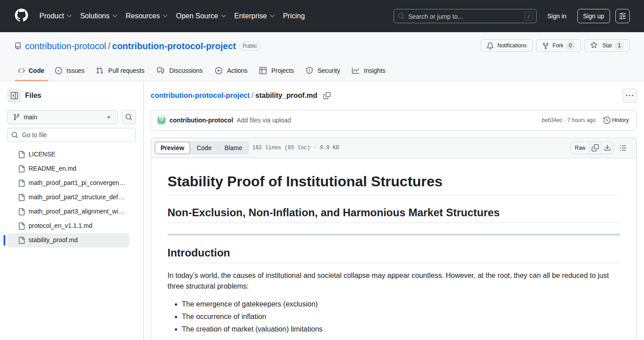Screen dimensions: 644x340
Task: Open the Security tab
Action: click(323, 71)
